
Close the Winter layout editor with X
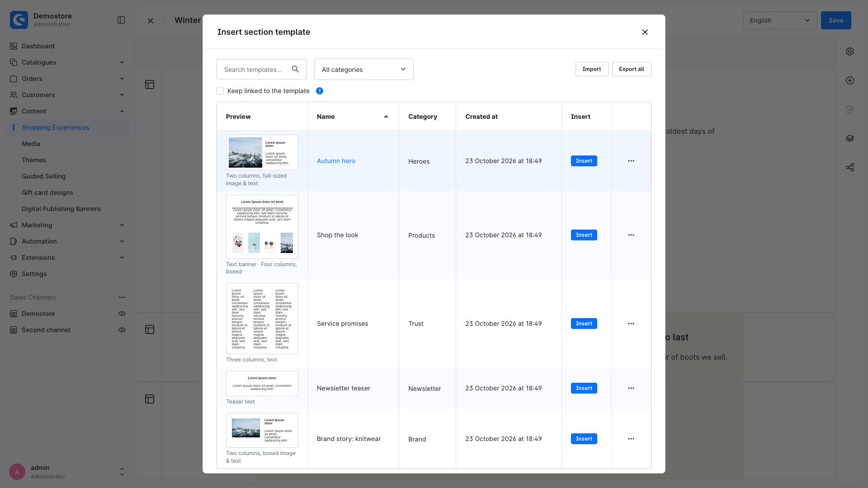point(151,21)
